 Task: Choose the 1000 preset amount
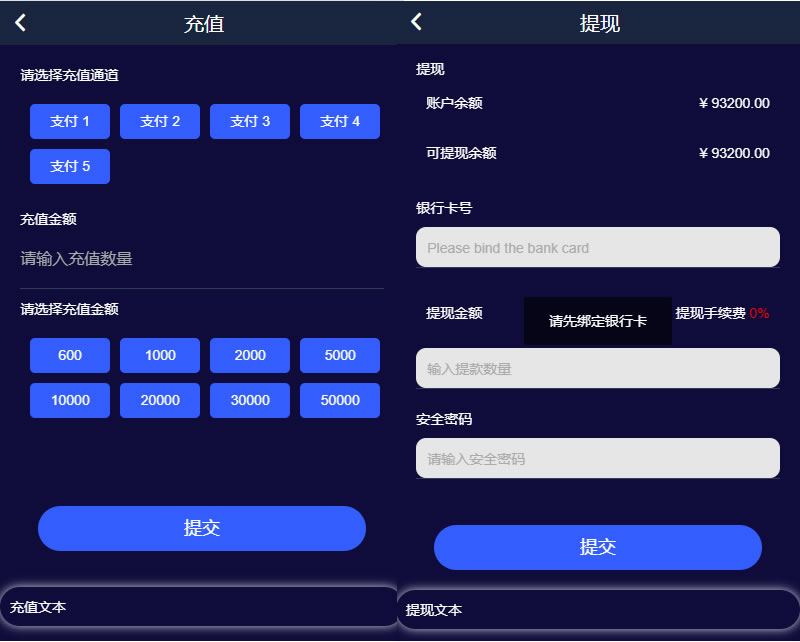click(160, 355)
